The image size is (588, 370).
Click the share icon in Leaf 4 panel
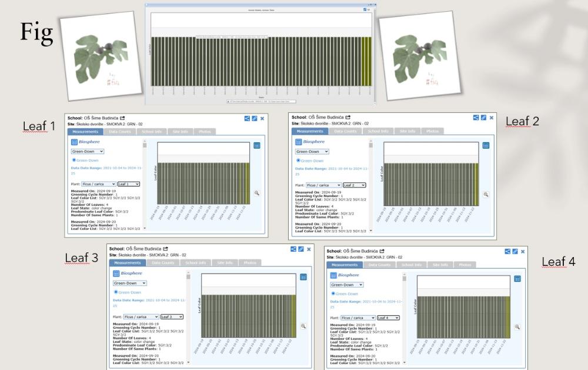tap(507, 251)
